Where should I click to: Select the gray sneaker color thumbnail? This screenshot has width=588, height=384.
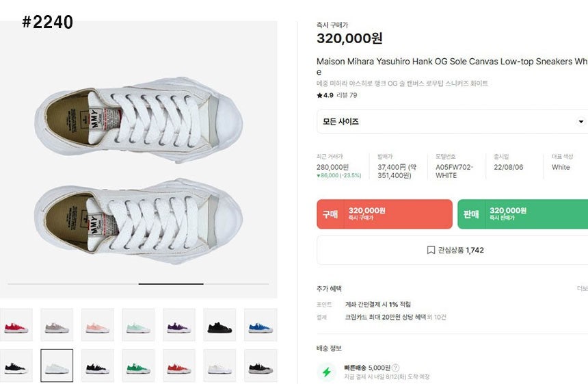(57, 324)
